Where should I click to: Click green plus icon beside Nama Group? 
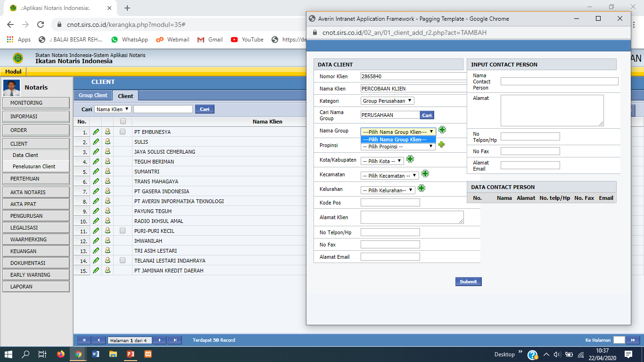(x=442, y=130)
